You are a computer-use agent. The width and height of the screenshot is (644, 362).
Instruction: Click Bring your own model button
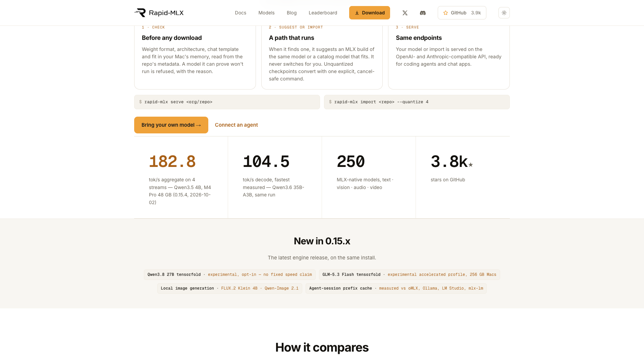point(171,125)
